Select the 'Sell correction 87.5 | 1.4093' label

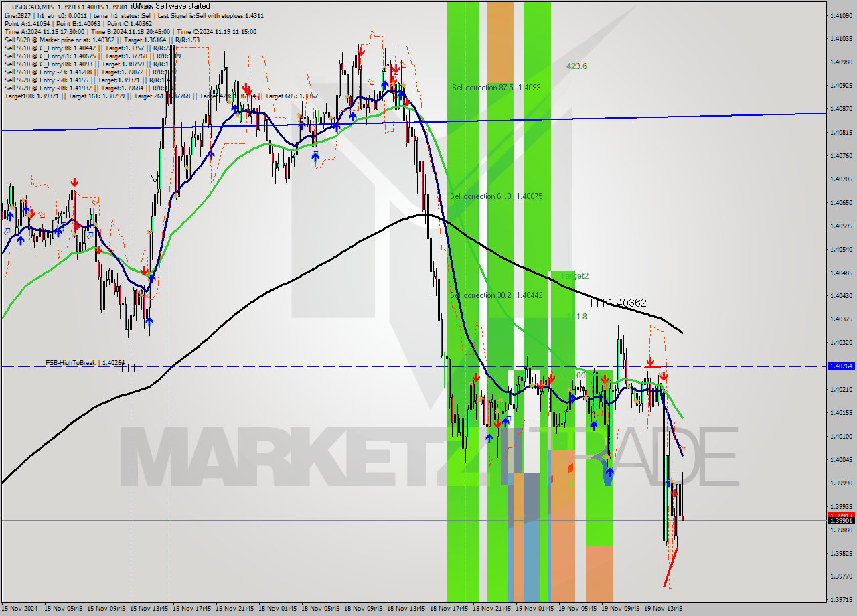(496, 88)
